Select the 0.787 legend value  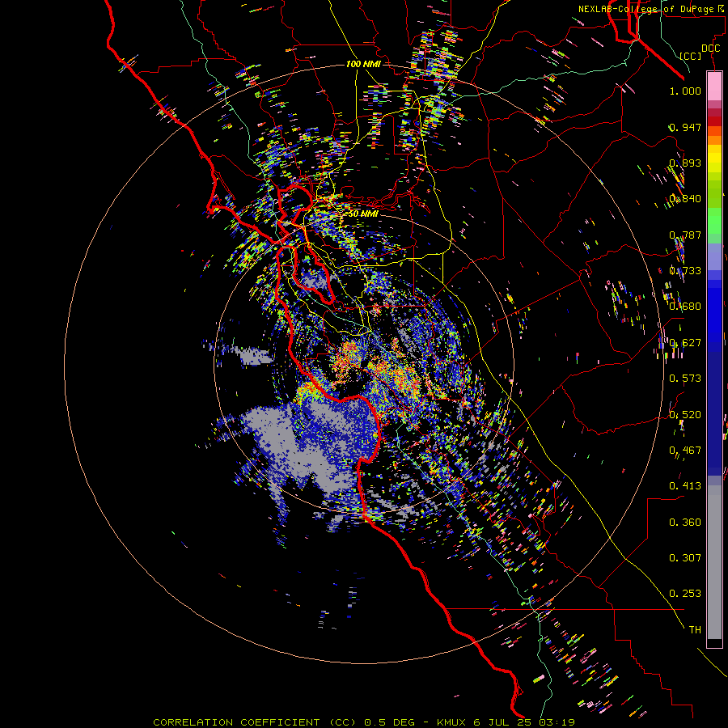(x=685, y=235)
